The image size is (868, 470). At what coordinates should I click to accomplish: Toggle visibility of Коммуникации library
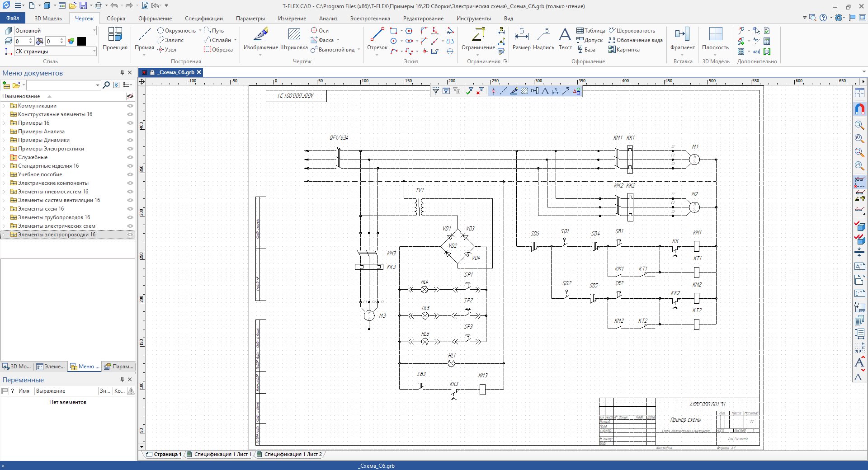130,106
